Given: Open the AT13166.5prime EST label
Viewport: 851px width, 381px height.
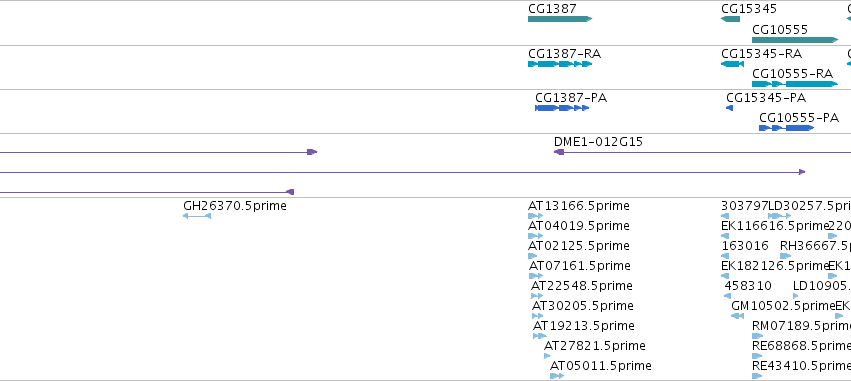Looking at the screenshot, I should coord(579,206).
